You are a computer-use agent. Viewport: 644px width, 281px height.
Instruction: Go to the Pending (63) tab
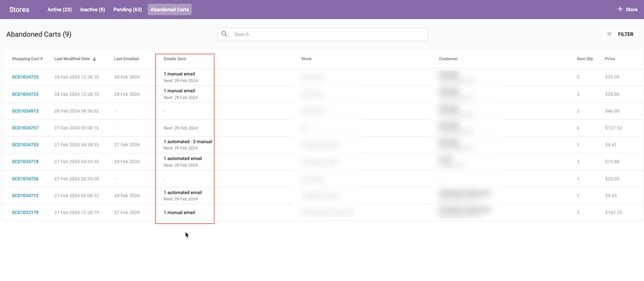coord(128,9)
